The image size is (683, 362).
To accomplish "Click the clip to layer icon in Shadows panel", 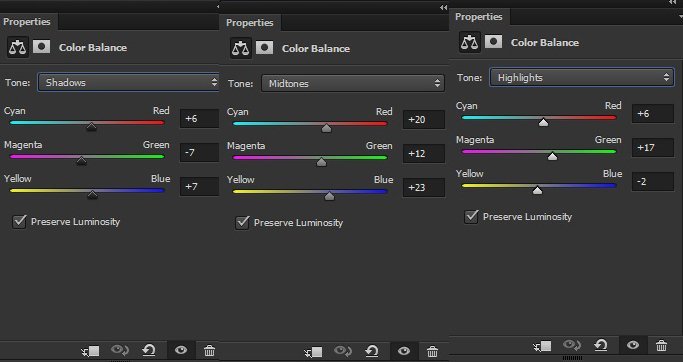I will (x=90, y=351).
